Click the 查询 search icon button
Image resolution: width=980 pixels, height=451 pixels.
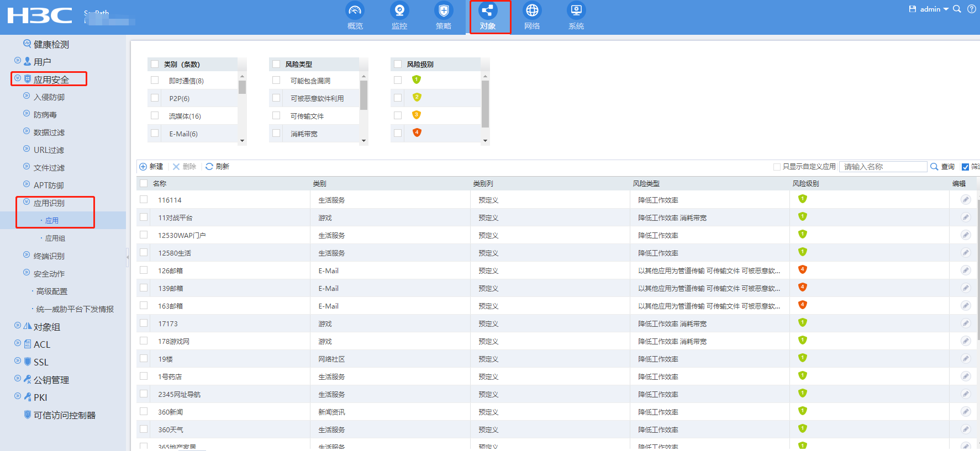(x=934, y=167)
